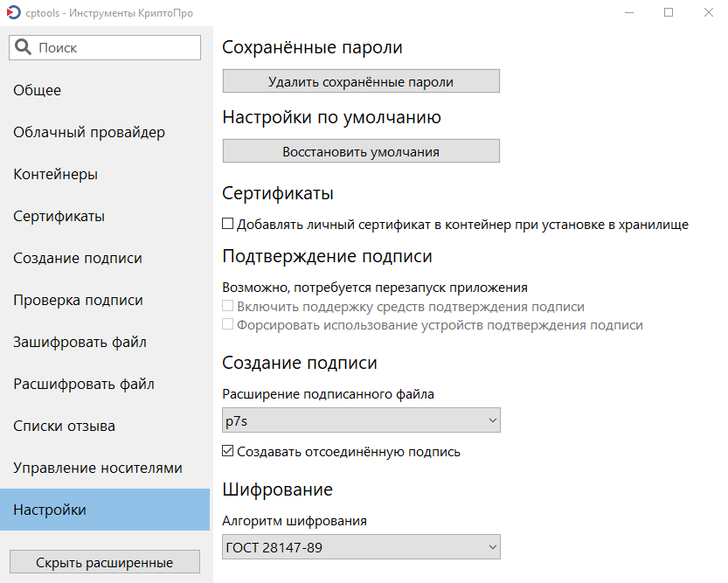This screenshot has width=728, height=583.
Task: Click the cptools app icon in title bar
Action: (x=12, y=13)
